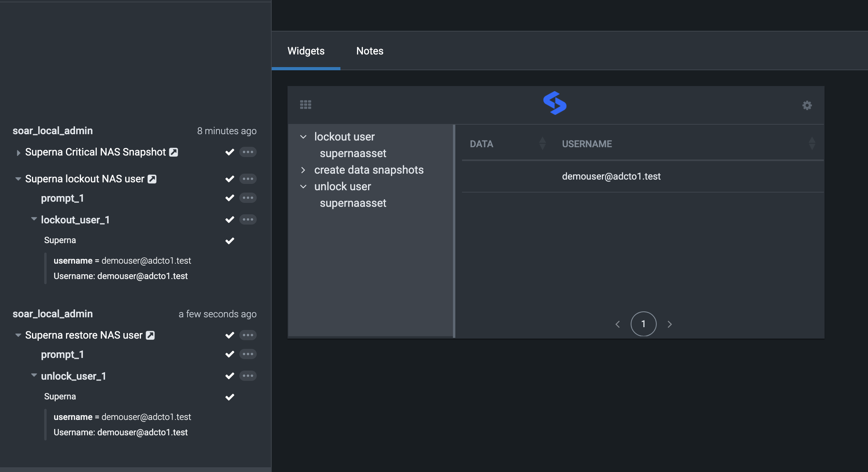Open Superna restore NAS user external link icon
The width and height of the screenshot is (868, 472).
[x=150, y=335]
